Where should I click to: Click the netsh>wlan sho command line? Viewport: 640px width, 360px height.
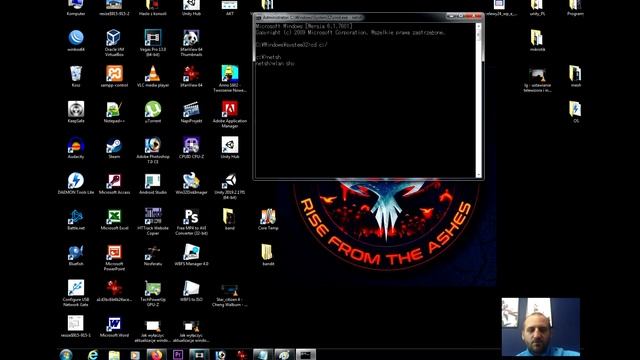275,64
